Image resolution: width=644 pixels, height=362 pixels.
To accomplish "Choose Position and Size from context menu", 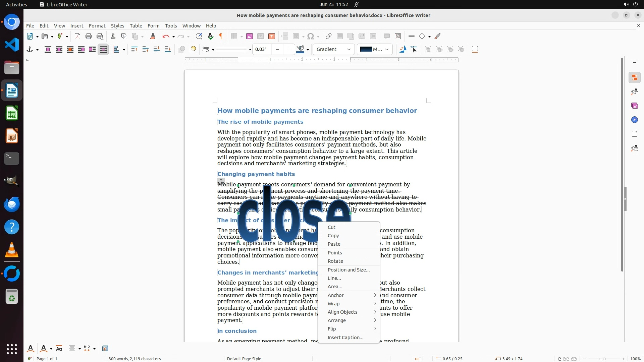I will click(x=348, y=270).
